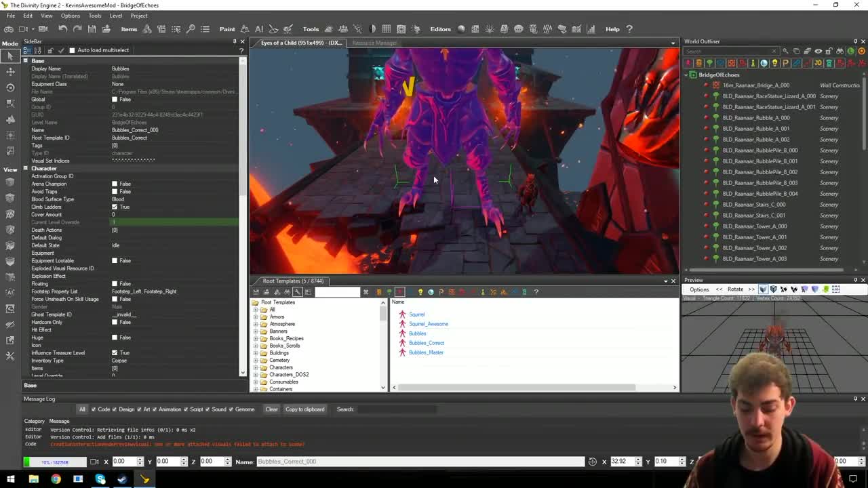Click the World Outliner search field
Viewport: 868px width, 488px height.
pyautogui.click(x=731, y=52)
